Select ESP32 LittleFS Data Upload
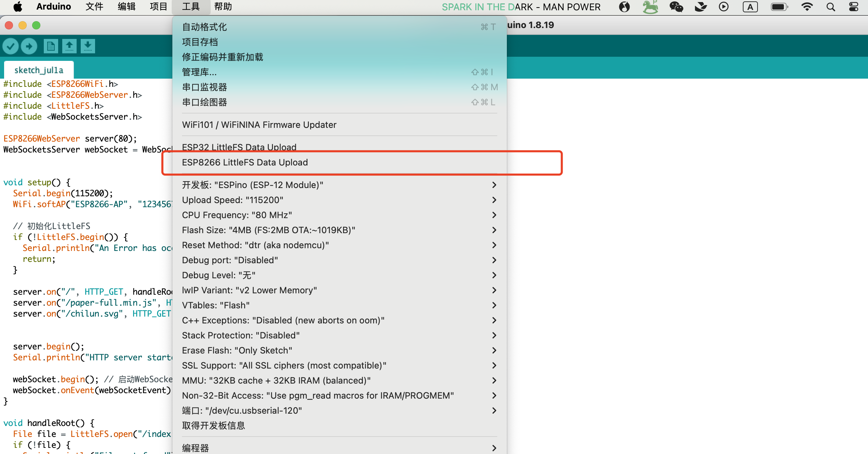 (339, 147)
